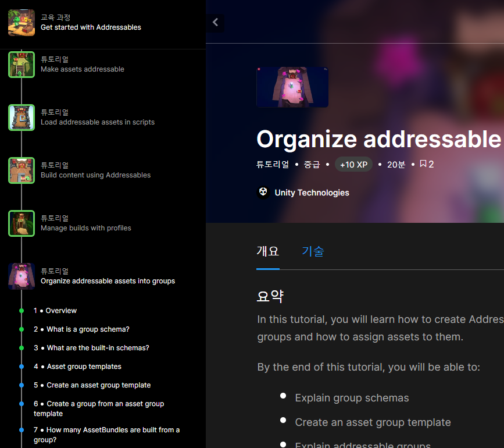Screen dimensions: 504x448
Task: Go to step 4 Asset group templates
Action: (x=77, y=367)
